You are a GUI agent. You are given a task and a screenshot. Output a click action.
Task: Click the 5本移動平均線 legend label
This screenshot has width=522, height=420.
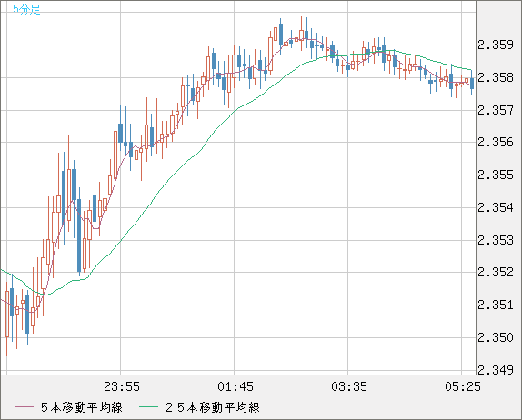[x=82, y=407]
